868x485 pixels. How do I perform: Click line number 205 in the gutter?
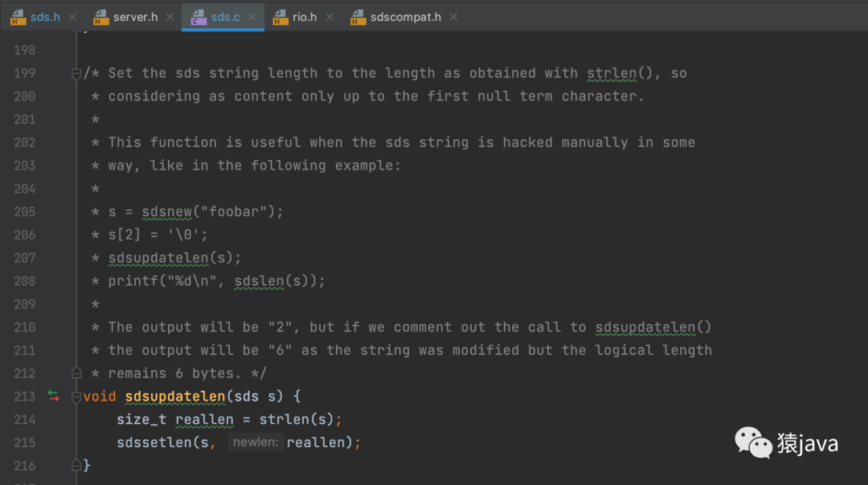[24, 212]
